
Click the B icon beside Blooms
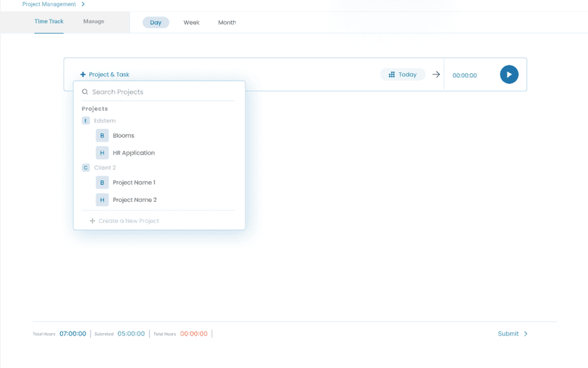coord(102,136)
